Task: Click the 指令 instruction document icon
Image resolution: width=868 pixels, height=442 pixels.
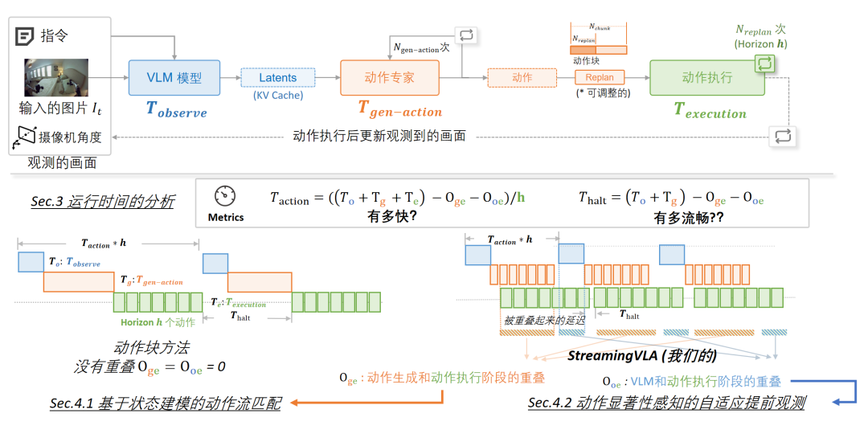Action: 24,36
